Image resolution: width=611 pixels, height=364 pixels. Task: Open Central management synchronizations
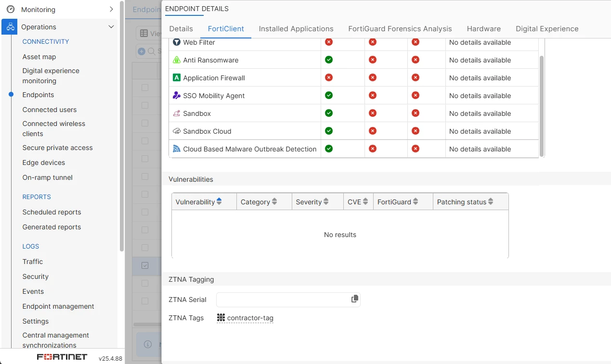click(56, 340)
